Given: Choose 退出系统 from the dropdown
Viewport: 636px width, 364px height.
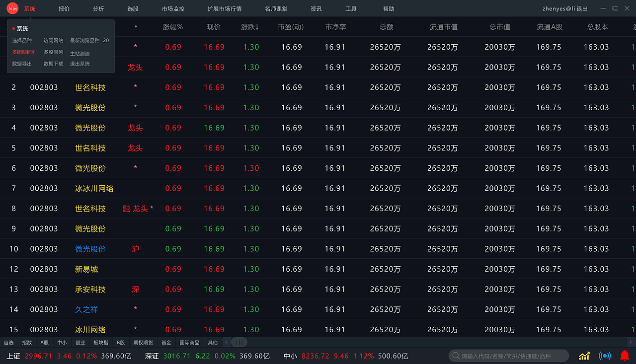Looking at the screenshot, I should coord(80,64).
